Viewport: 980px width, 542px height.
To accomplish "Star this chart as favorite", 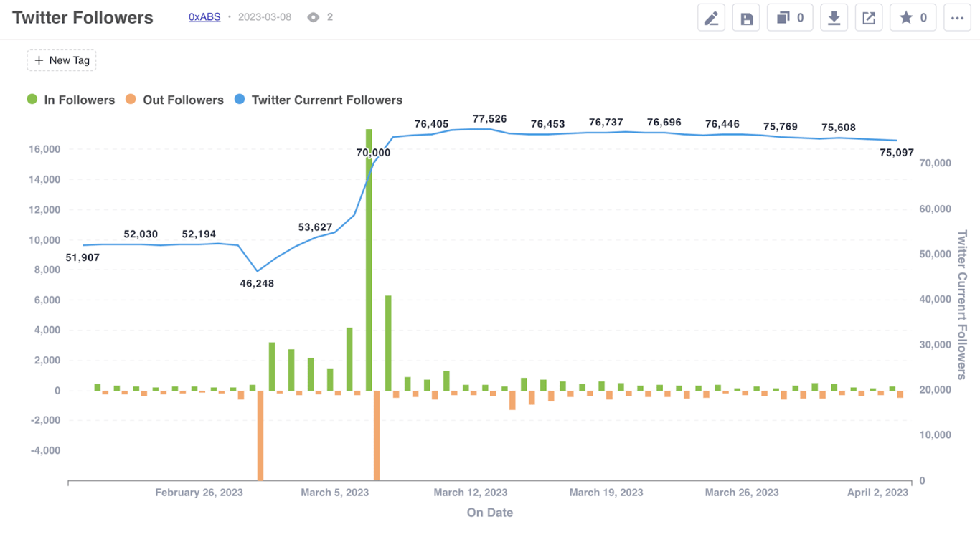I will click(x=913, y=18).
